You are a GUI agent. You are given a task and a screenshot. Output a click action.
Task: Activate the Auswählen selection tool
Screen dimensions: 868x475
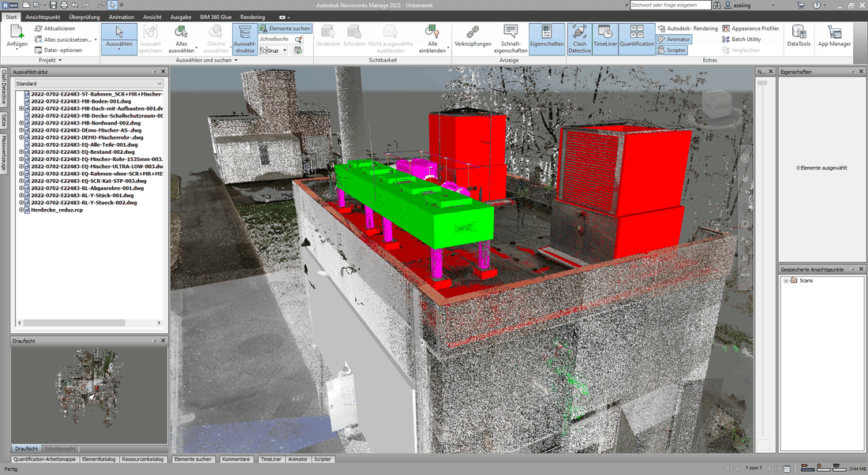coord(119,38)
